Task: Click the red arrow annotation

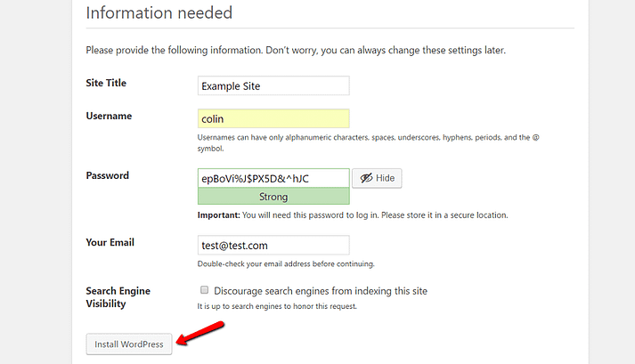Action: (x=200, y=333)
